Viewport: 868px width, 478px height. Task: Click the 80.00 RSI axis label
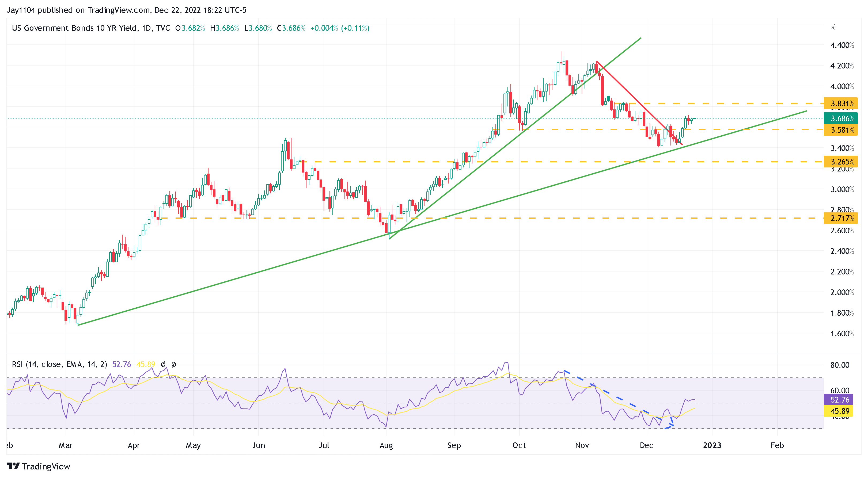coord(840,365)
